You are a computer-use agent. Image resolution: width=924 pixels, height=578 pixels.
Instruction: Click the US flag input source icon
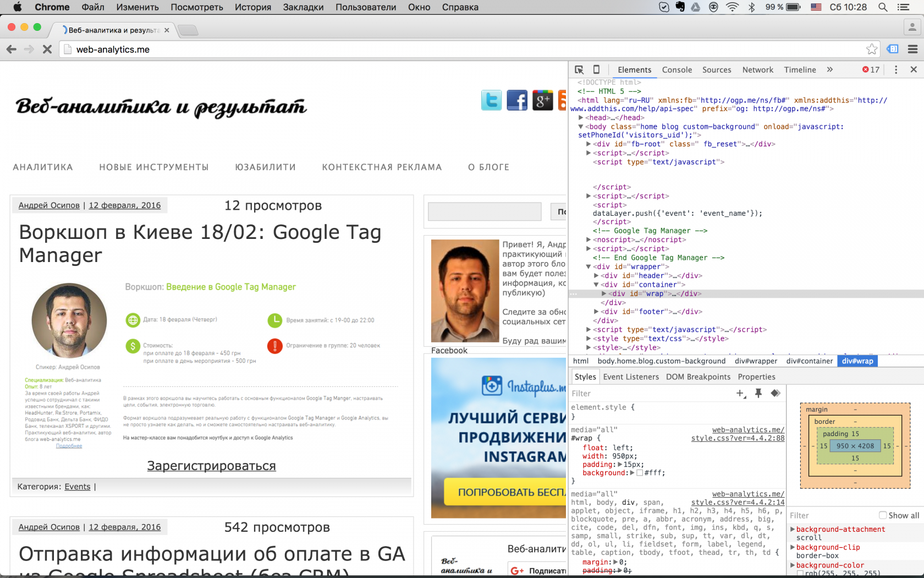tap(816, 7)
